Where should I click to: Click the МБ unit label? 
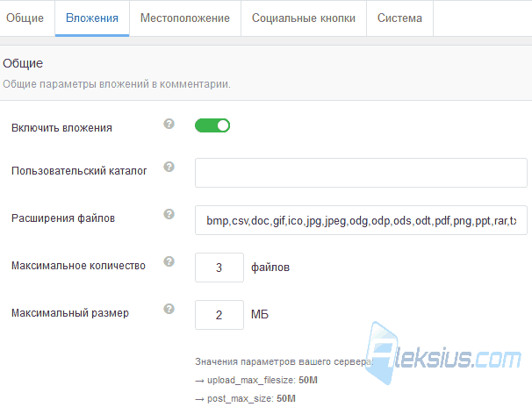(260, 315)
